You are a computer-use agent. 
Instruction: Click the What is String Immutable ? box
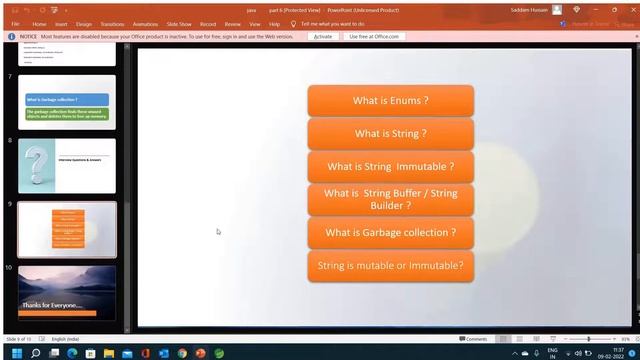tap(391, 167)
